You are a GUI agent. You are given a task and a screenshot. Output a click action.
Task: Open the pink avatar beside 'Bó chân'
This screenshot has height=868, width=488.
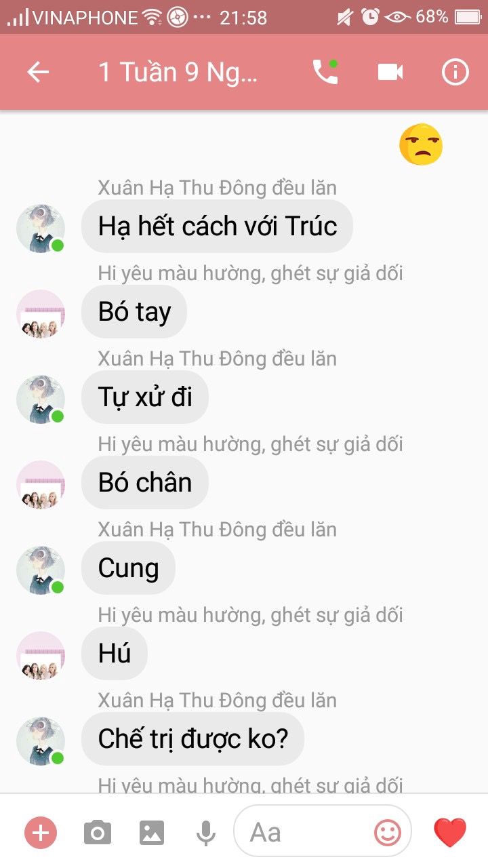point(41,485)
